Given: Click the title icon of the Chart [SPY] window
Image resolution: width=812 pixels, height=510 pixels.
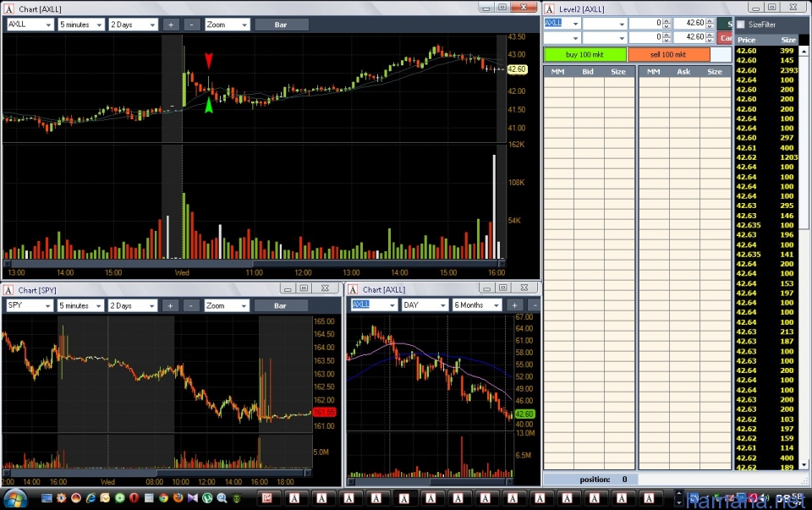Looking at the screenshot, I should click(8, 290).
